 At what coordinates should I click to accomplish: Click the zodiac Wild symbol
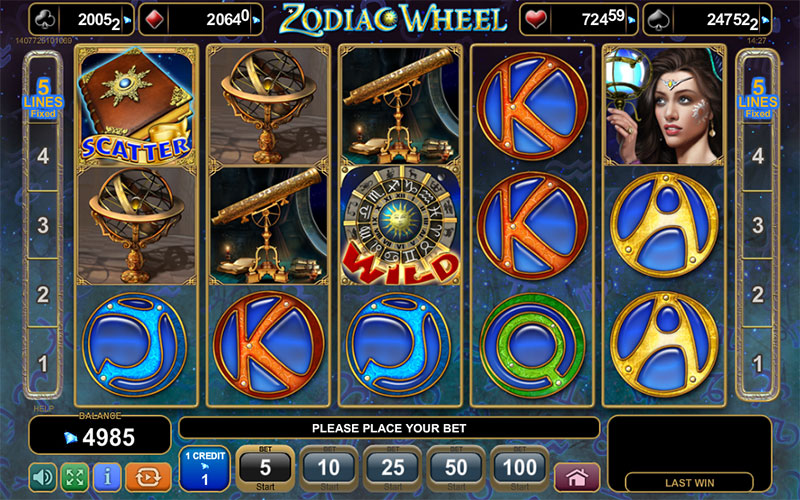(x=400, y=225)
